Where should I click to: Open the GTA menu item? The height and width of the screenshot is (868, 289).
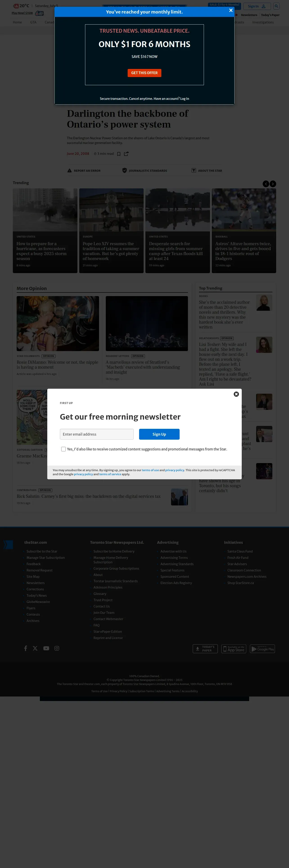pyautogui.click(x=33, y=22)
